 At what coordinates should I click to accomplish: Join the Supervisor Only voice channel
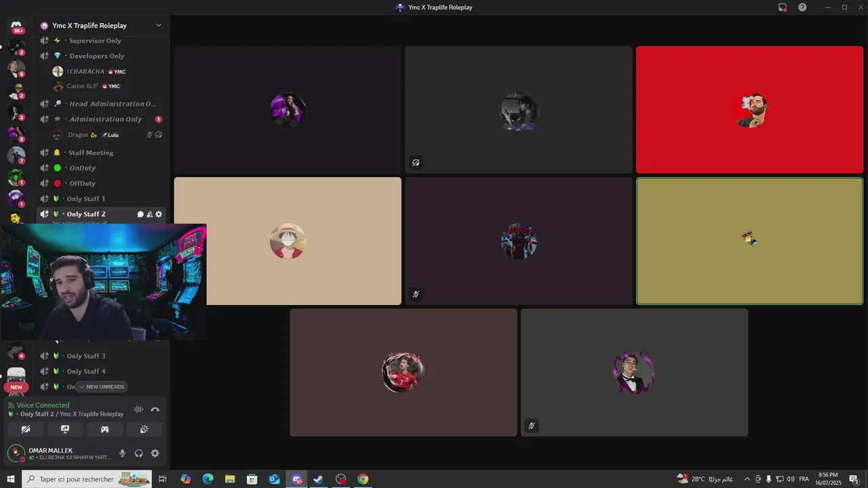coord(102,41)
